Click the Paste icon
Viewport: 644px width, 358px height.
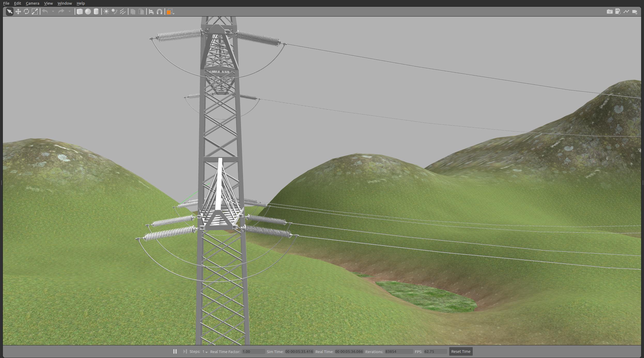(x=141, y=12)
